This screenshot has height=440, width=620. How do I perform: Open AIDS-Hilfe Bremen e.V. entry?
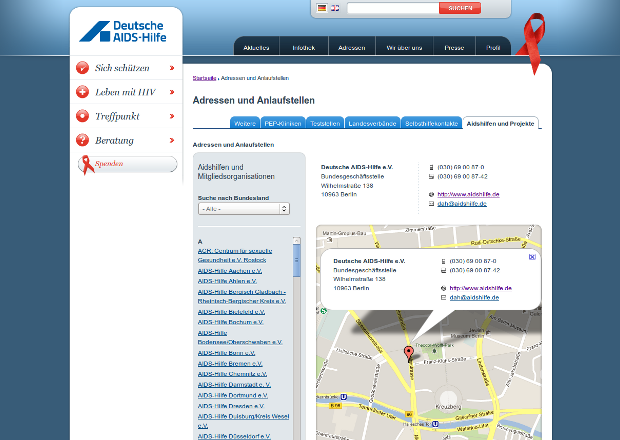point(230,364)
